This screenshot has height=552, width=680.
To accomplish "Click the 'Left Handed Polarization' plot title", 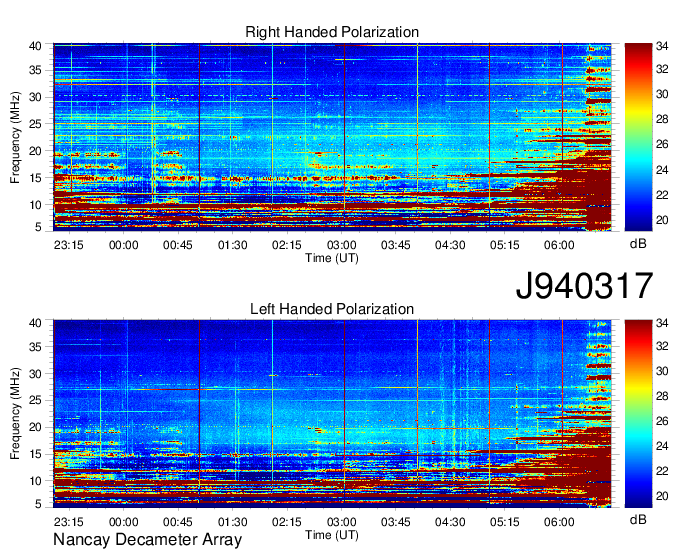I will (332, 309).
